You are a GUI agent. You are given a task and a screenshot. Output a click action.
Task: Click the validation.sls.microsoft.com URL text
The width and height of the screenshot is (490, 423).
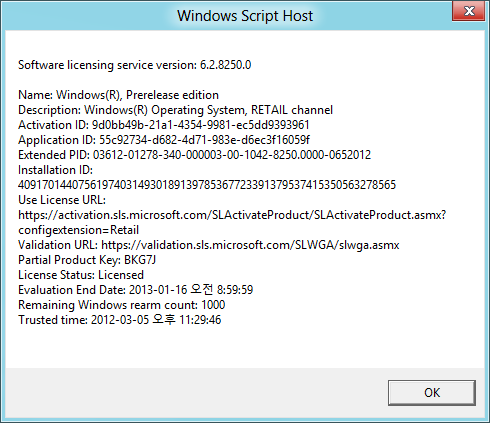250,245
